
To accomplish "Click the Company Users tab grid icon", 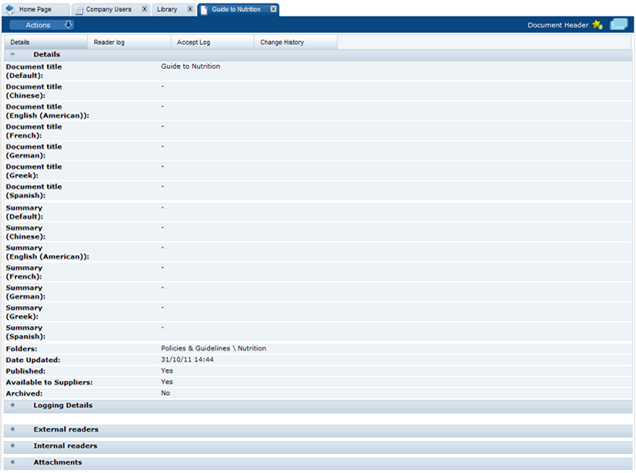I will pyautogui.click(x=79, y=10).
